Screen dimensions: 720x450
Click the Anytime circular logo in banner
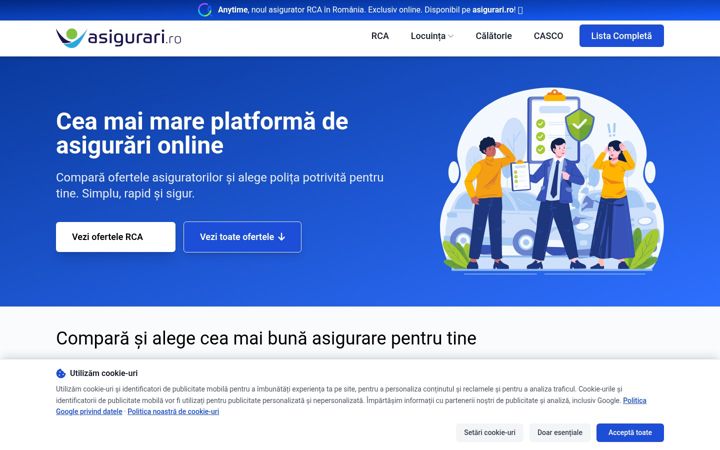point(205,10)
